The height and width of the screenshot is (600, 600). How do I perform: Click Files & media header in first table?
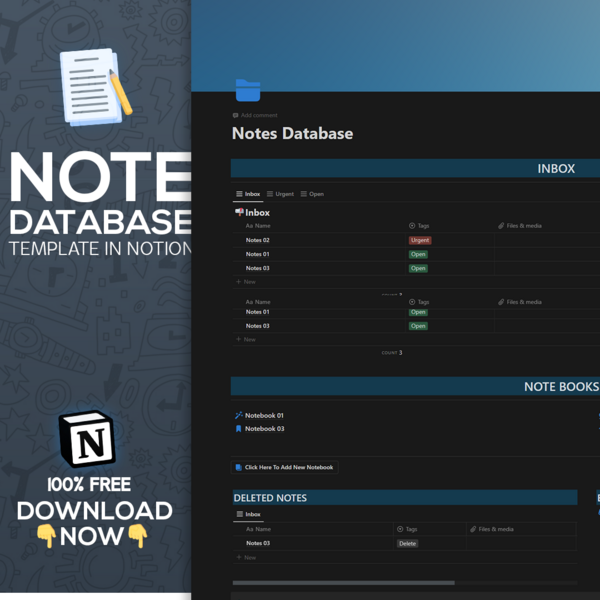click(520, 226)
